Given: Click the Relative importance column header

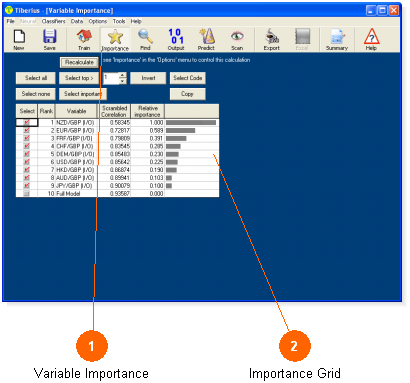Looking at the screenshot, I should click(x=148, y=111).
